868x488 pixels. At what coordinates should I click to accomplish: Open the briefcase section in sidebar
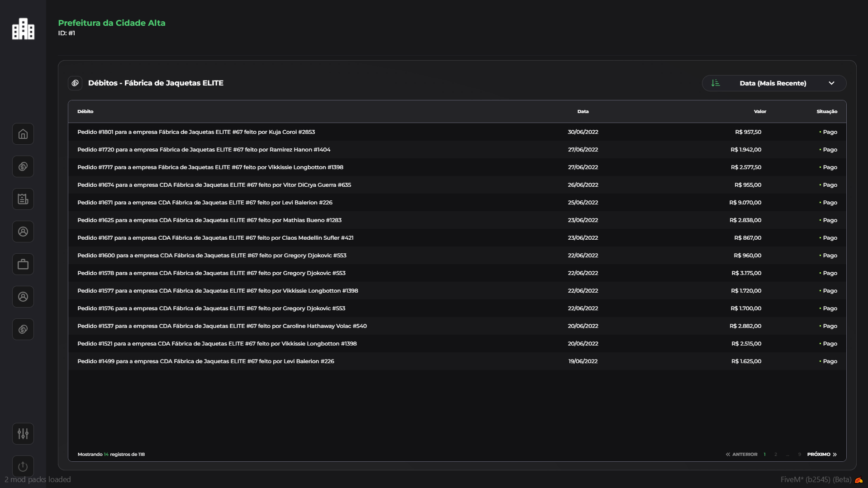tap(23, 265)
